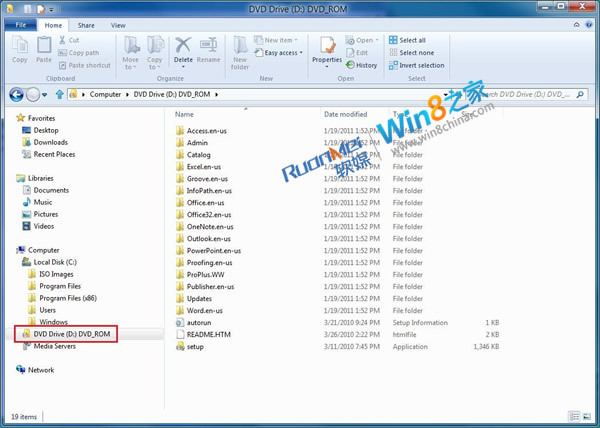This screenshot has height=428, width=600.
Task: Click the Back navigation arrow
Action: click(16, 94)
